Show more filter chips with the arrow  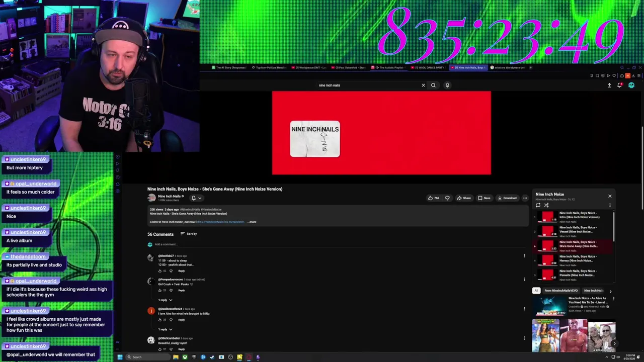coord(610,291)
